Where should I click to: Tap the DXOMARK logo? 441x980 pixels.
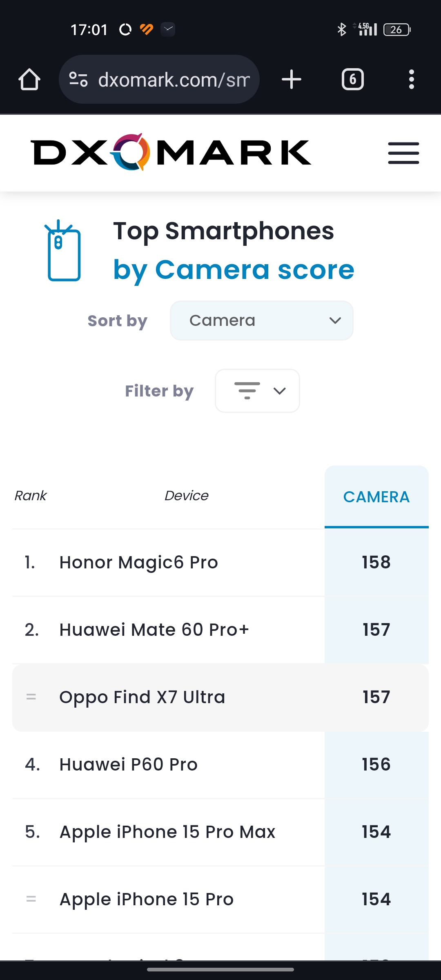pyautogui.click(x=171, y=152)
